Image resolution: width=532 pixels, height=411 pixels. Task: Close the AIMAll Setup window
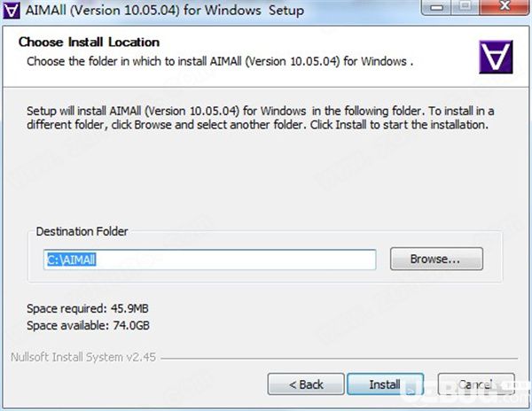[505, 7]
